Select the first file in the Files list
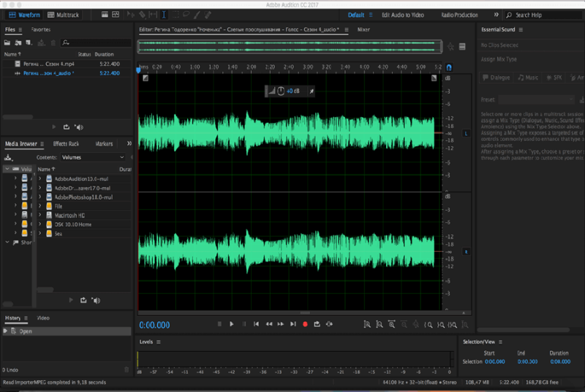Viewport: 585px width, 392px height. (67, 64)
